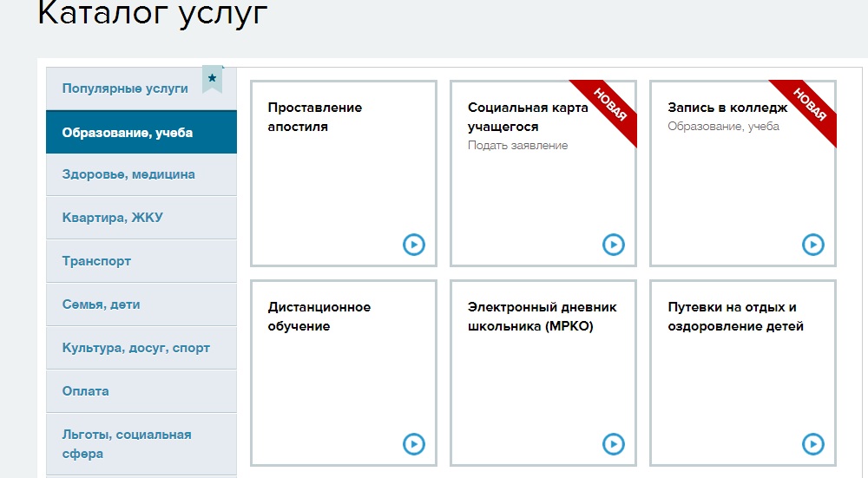Open Культура, досуг, спорт category

pos(135,348)
